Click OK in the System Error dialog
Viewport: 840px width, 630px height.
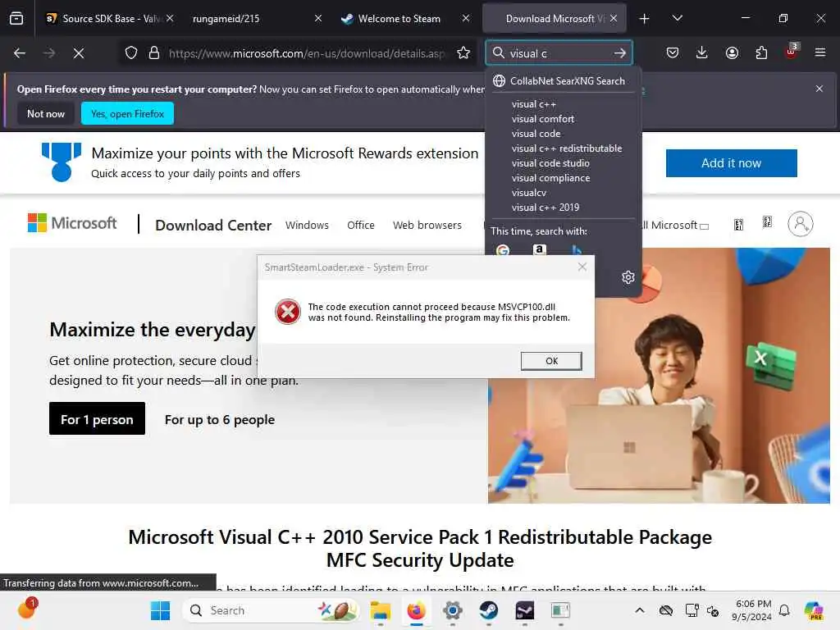point(551,361)
